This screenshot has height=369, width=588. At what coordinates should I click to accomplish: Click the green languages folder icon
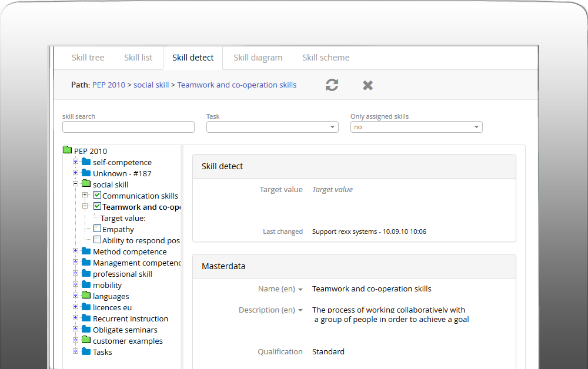86,295
